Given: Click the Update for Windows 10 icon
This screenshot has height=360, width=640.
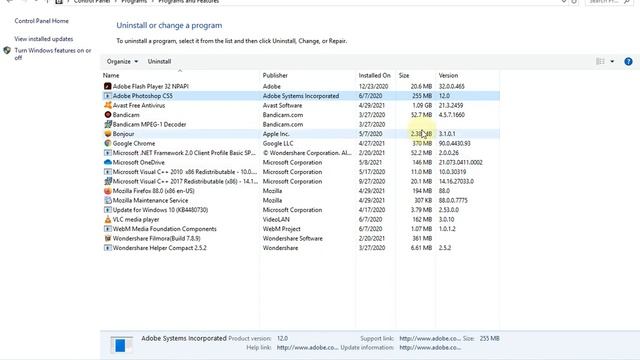Looking at the screenshot, I should [108, 210].
